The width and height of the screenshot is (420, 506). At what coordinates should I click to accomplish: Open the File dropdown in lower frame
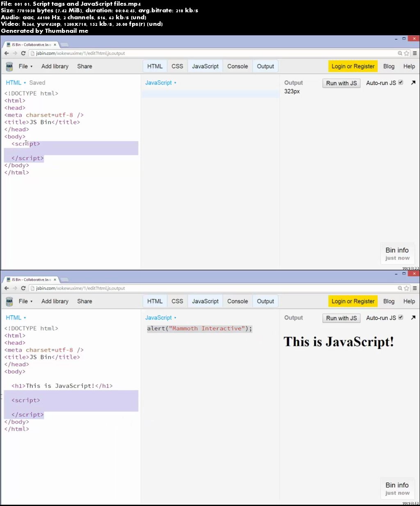[x=25, y=301]
